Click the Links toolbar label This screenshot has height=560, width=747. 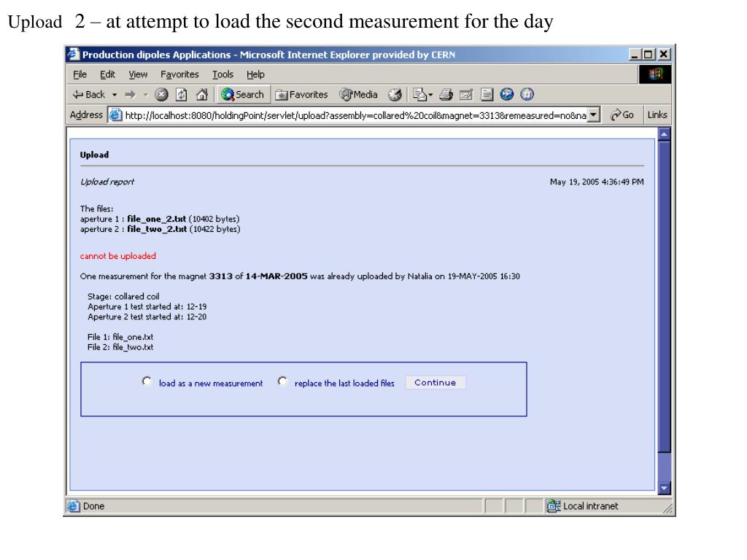[657, 114]
